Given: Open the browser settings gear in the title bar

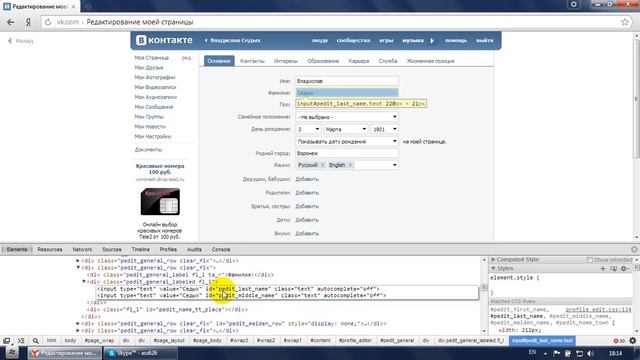Looking at the screenshot, I should 573,4.
